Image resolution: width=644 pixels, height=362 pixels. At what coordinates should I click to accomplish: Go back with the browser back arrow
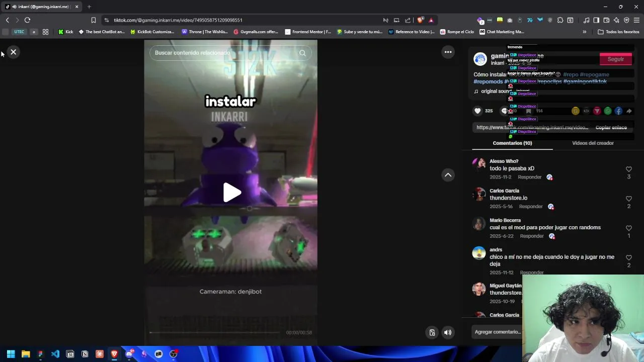(7, 20)
